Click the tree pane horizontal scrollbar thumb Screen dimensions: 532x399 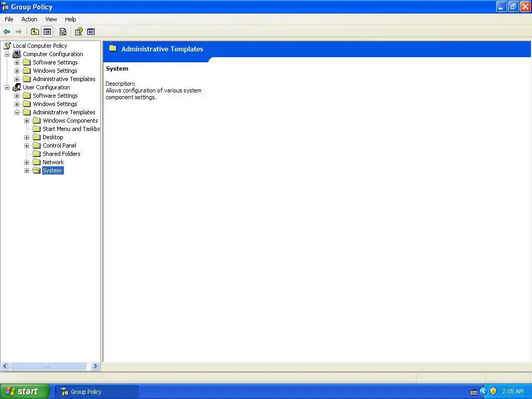click(x=48, y=366)
